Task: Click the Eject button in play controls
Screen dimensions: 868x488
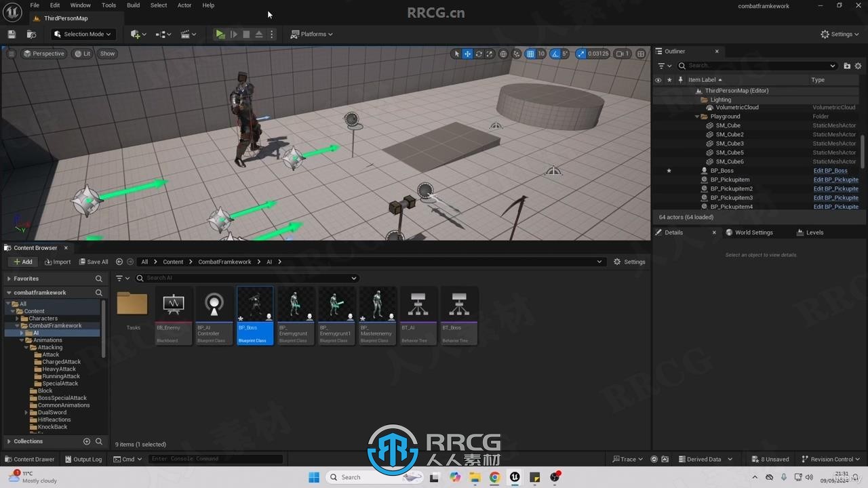Action: (x=259, y=34)
